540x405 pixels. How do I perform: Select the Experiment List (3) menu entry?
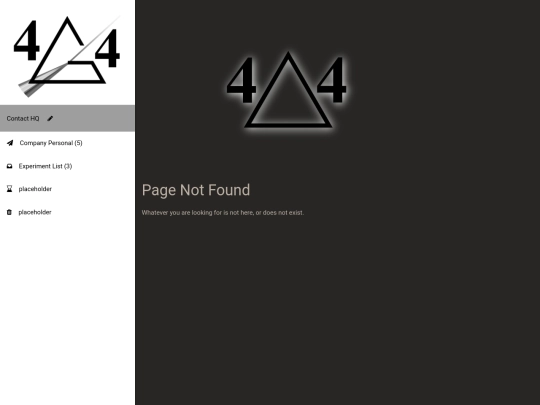(68, 166)
